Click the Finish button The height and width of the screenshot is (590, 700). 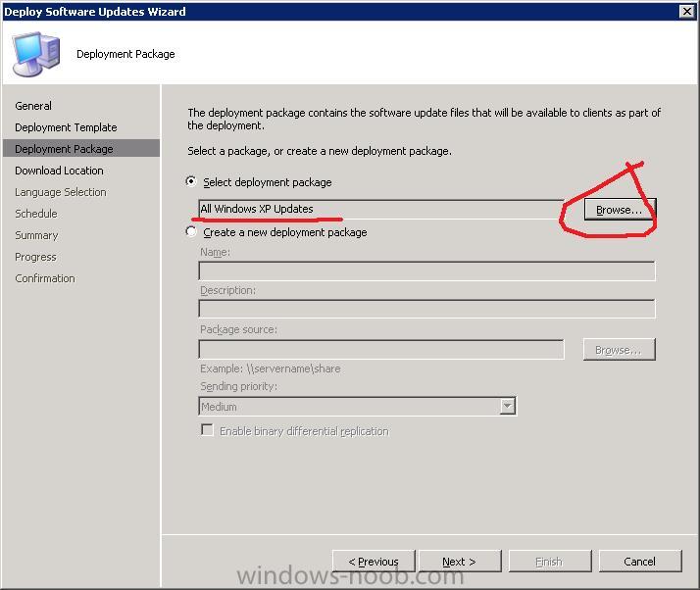click(550, 561)
